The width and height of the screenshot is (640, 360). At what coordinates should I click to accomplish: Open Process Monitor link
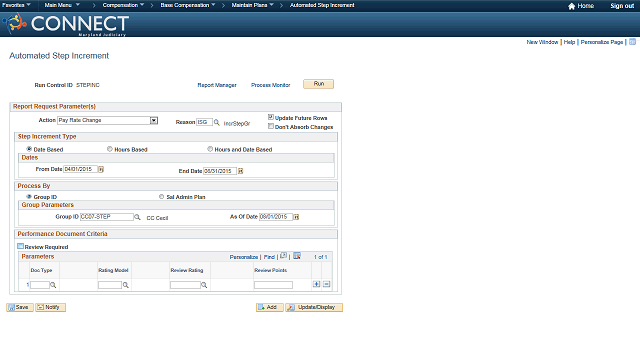pos(271,85)
